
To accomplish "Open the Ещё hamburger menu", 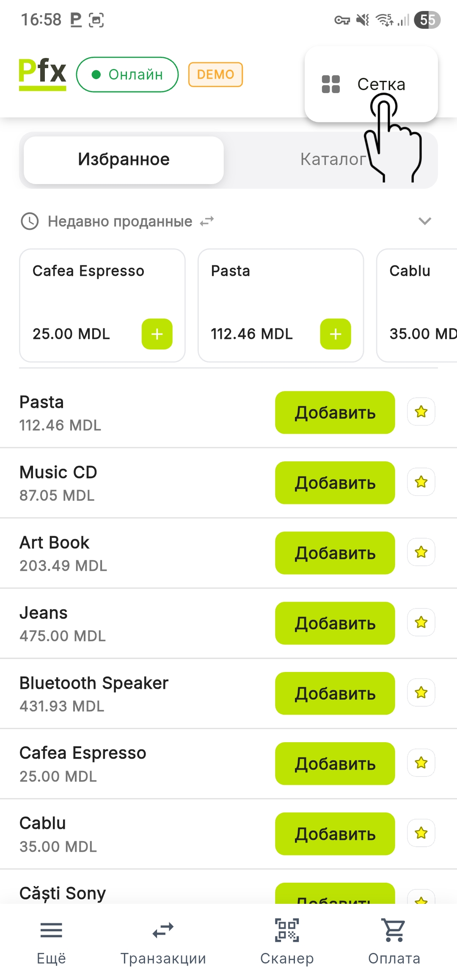I will [51, 941].
